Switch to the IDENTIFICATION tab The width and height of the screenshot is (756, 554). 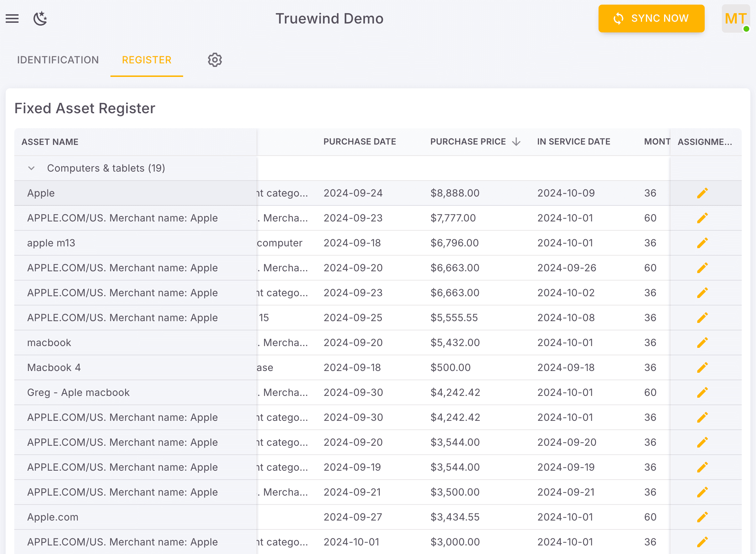click(58, 60)
